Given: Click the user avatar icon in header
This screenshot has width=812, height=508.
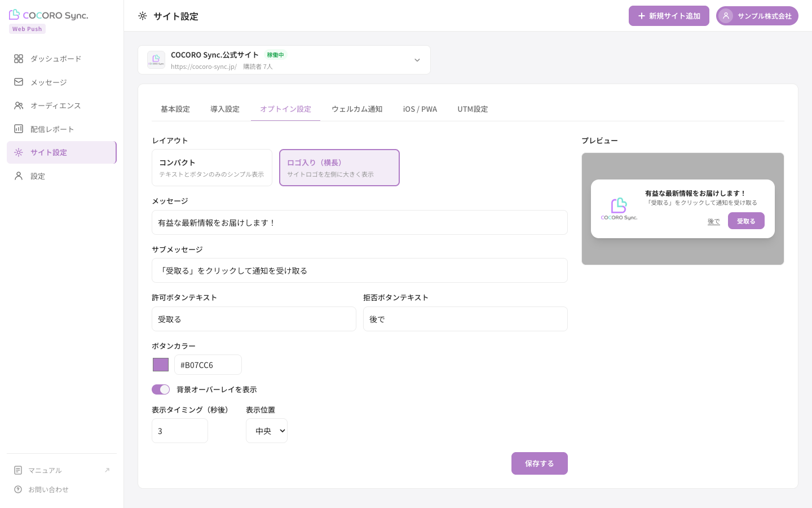Looking at the screenshot, I should click(726, 16).
